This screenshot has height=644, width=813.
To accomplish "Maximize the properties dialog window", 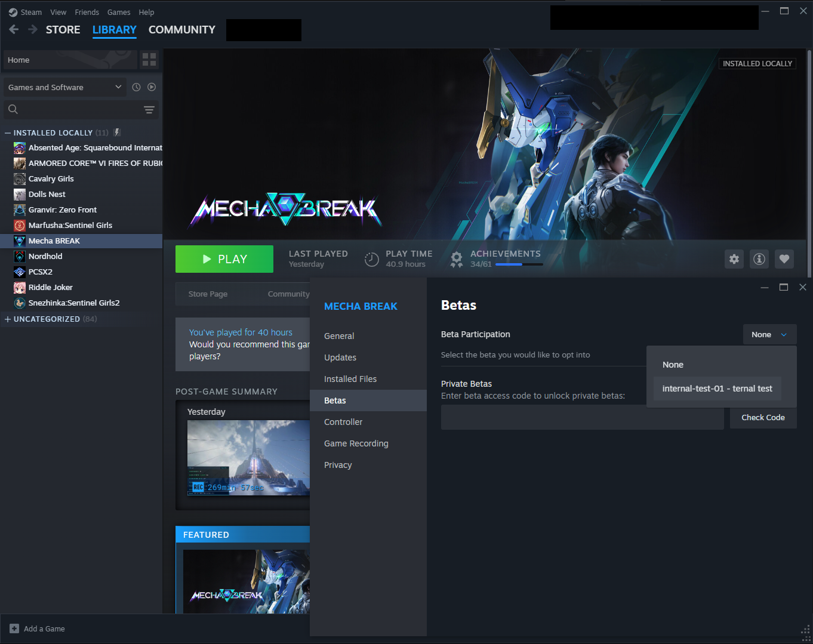I will click(x=784, y=287).
